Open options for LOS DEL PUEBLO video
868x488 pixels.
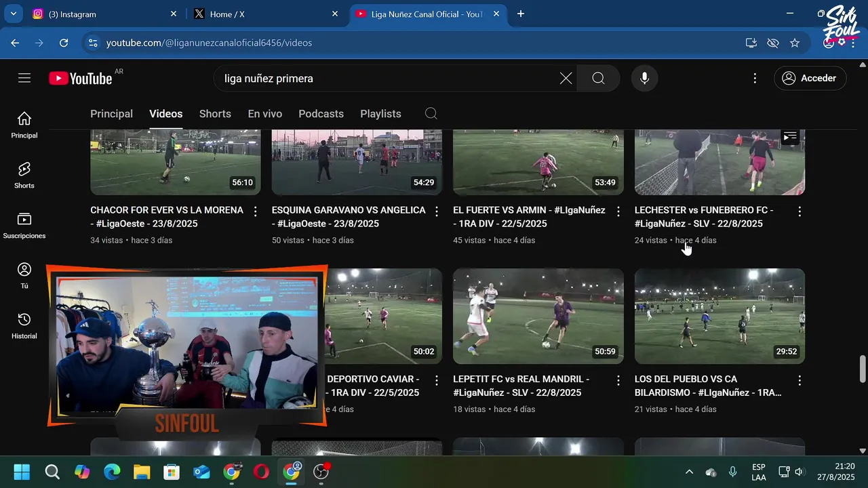(800, 380)
